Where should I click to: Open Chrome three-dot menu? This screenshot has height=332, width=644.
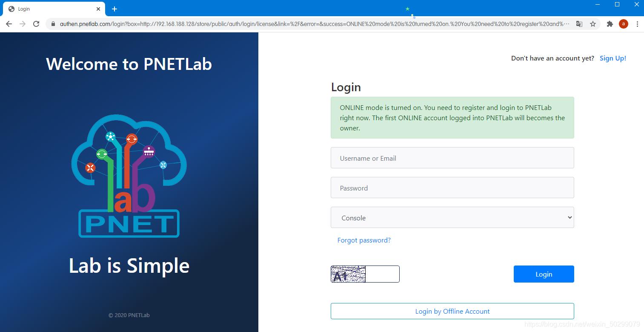(637, 24)
